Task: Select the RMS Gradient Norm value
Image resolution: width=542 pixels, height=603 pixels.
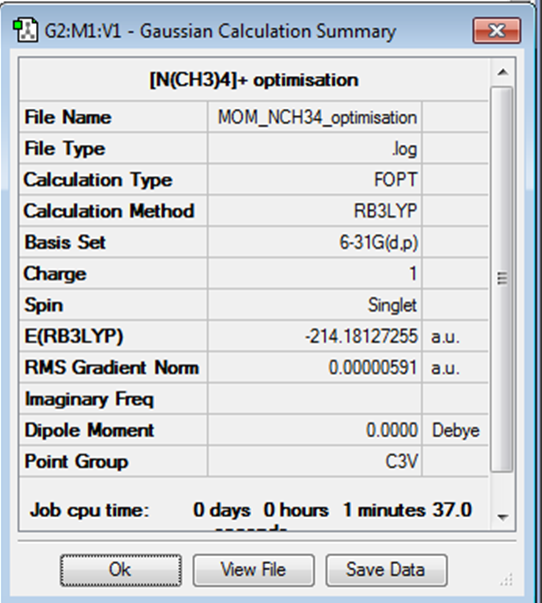Action: pyautogui.click(x=315, y=367)
